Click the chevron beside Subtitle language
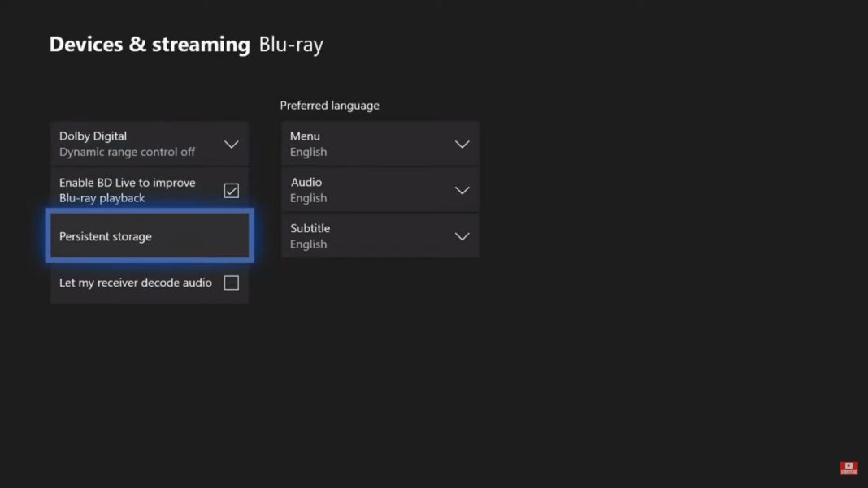Screen dimensions: 868x488 [x=462, y=235]
